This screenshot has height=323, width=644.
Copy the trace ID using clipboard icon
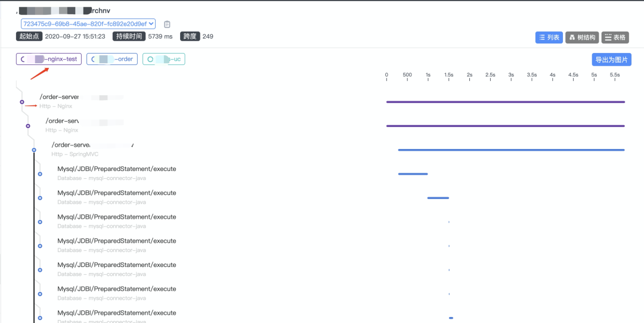[x=167, y=24]
